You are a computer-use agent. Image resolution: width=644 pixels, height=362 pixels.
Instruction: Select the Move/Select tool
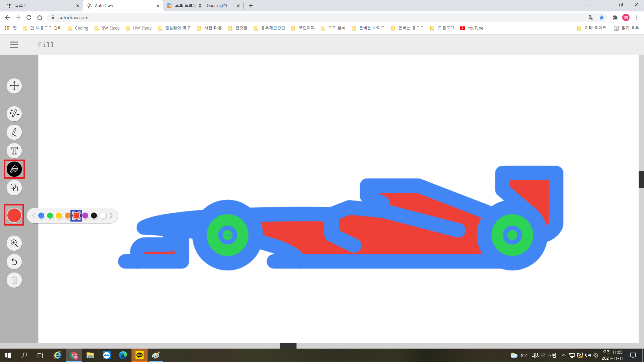(14, 86)
